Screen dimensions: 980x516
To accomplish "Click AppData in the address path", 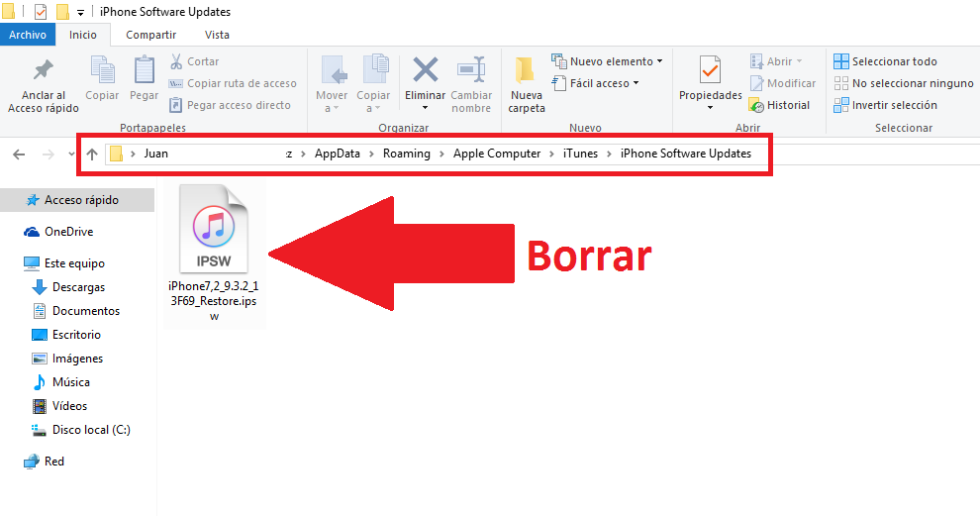I will coord(337,154).
